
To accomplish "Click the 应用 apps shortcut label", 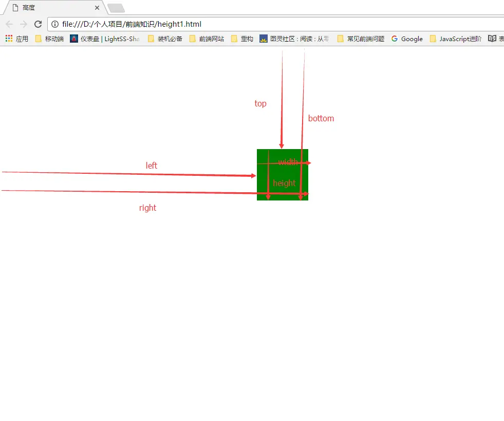I will point(22,39).
